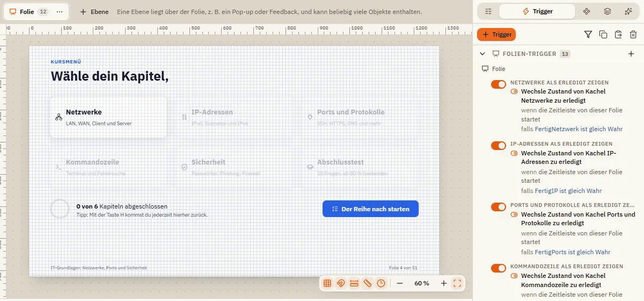Select the Folie 12 tab
Viewport: 644px width, 301px height.
point(36,11)
